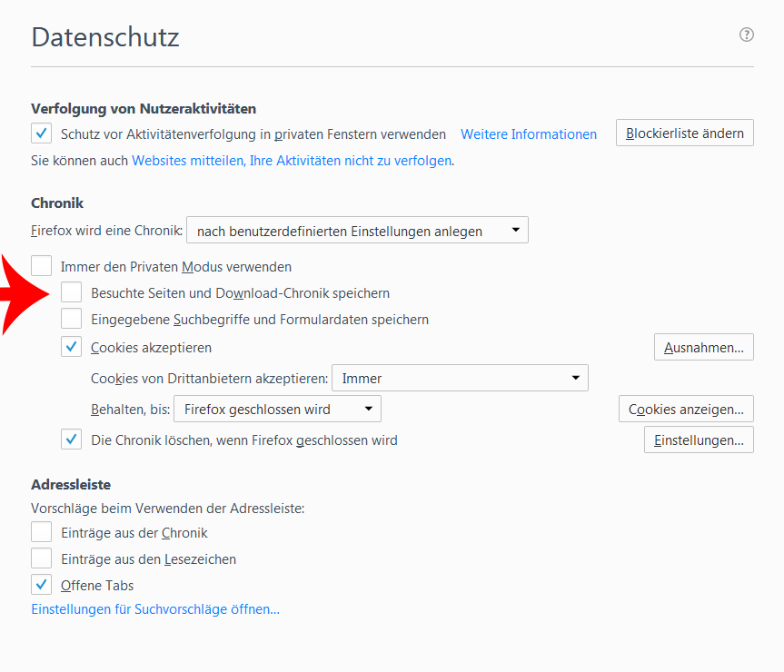Uncheck 'Offene Tabs' suggestion checkbox
Screen dimensions: 784x672
coord(42,586)
